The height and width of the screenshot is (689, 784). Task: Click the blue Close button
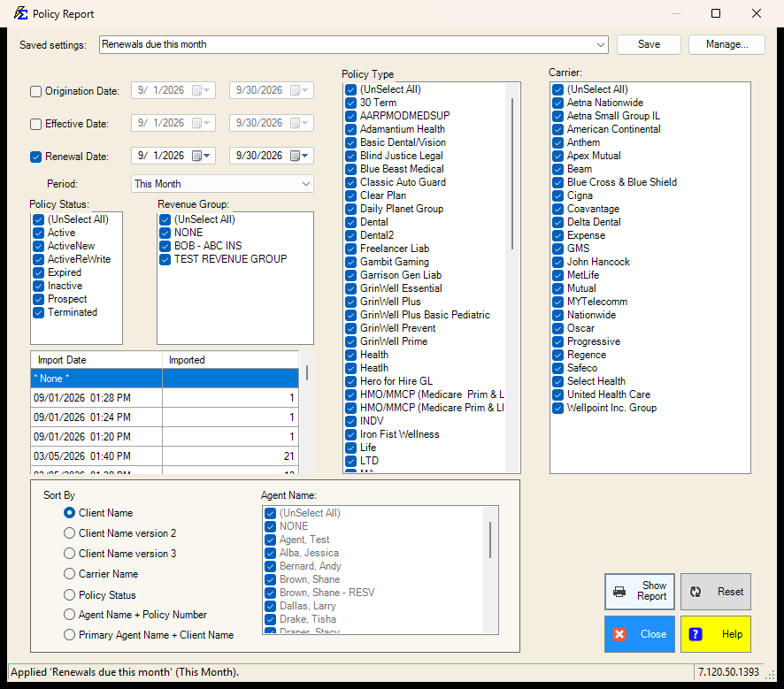tap(640, 634)
